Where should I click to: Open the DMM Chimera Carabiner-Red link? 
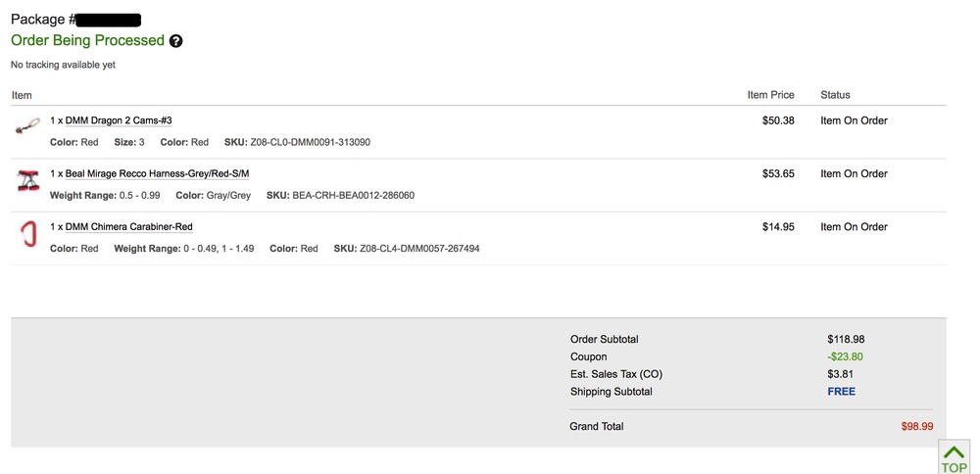[x=128, y=226]
